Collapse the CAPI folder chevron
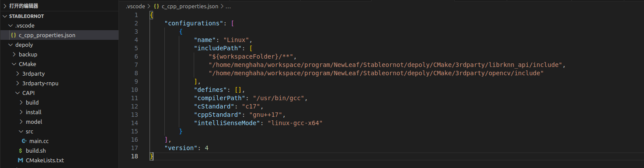Viewport: 644px width, 168px height. pos(18,93)
